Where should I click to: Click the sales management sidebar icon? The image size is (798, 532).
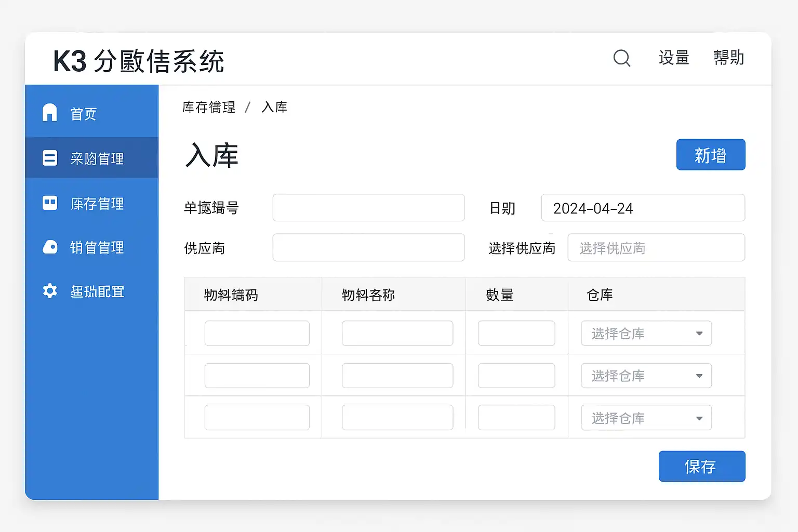coord(50,247)
